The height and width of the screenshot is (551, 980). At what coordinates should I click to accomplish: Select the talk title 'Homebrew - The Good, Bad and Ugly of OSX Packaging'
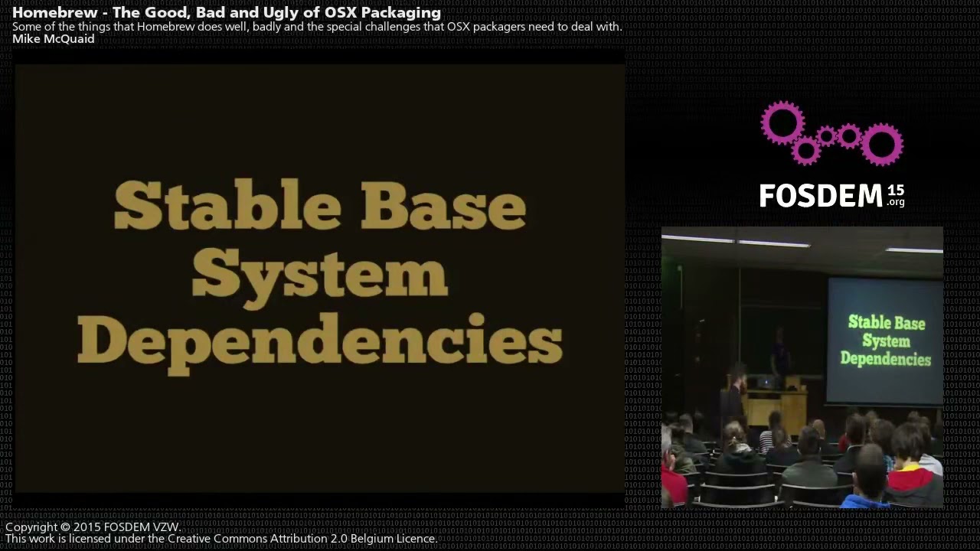(227, 12)
